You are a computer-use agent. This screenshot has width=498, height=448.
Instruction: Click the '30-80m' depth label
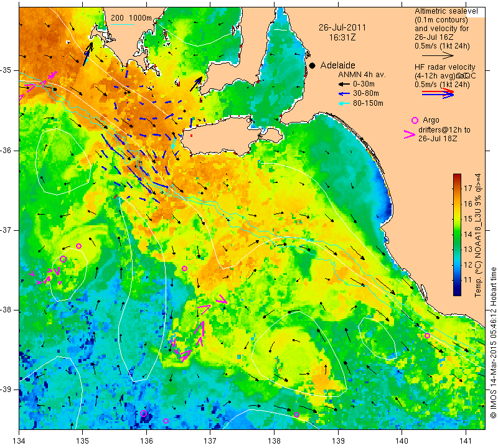click(365, 94)
